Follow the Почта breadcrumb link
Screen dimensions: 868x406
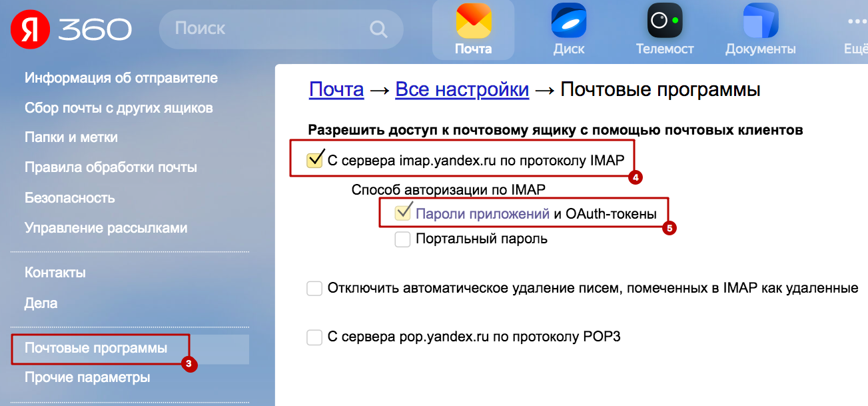pyautogui.click(x=336, y=89)
